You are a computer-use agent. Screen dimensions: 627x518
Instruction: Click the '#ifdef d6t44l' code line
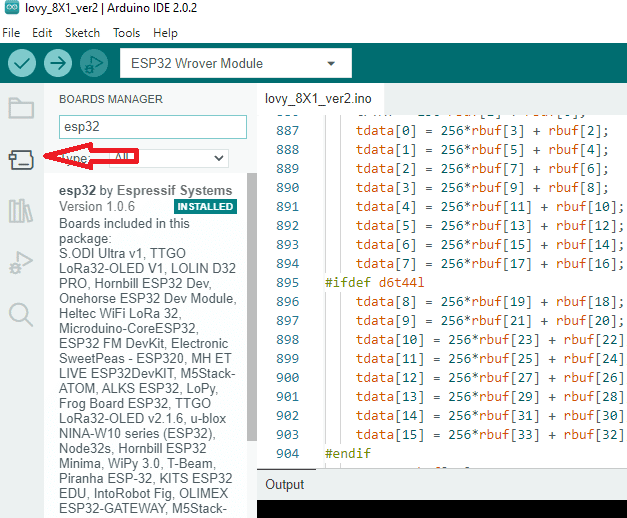(x=375, y=282)
